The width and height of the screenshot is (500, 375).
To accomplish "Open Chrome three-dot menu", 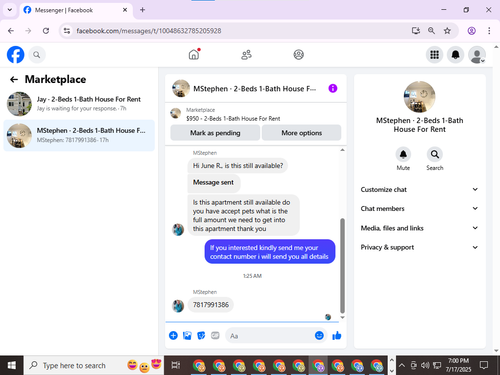I will tap(489, 31).
